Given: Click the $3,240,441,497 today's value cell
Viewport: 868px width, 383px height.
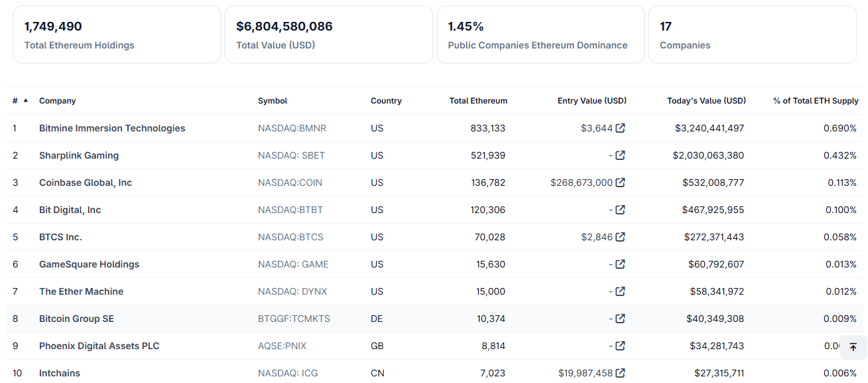Looking at the screenshot, I should (x=710, y=128).
